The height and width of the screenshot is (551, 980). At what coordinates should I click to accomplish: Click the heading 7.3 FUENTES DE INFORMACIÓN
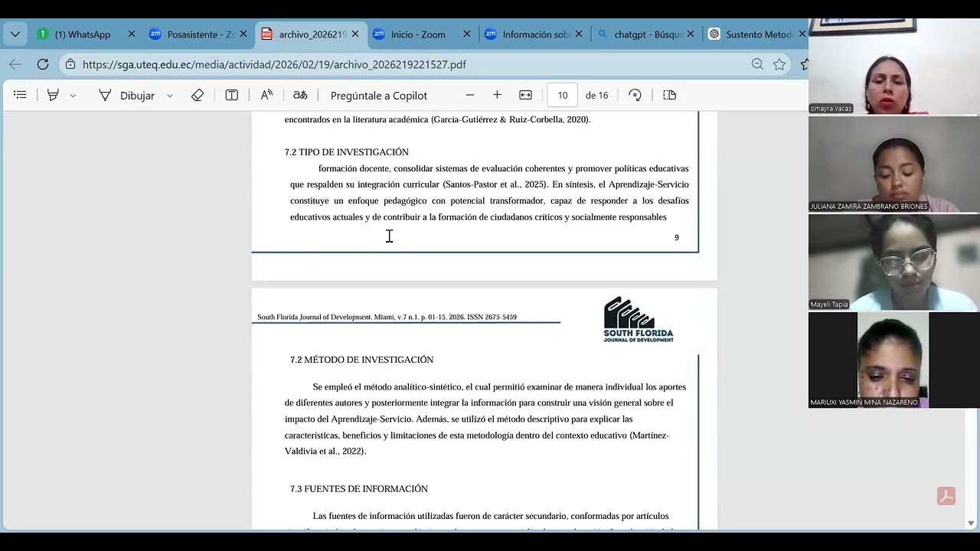[x=359, y=489]
